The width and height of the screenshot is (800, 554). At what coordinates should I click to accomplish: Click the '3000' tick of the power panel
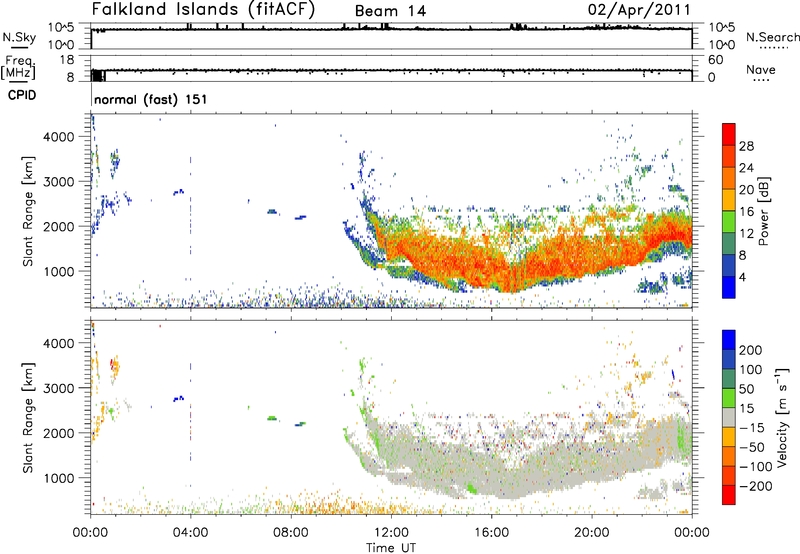tap(58, 182)
